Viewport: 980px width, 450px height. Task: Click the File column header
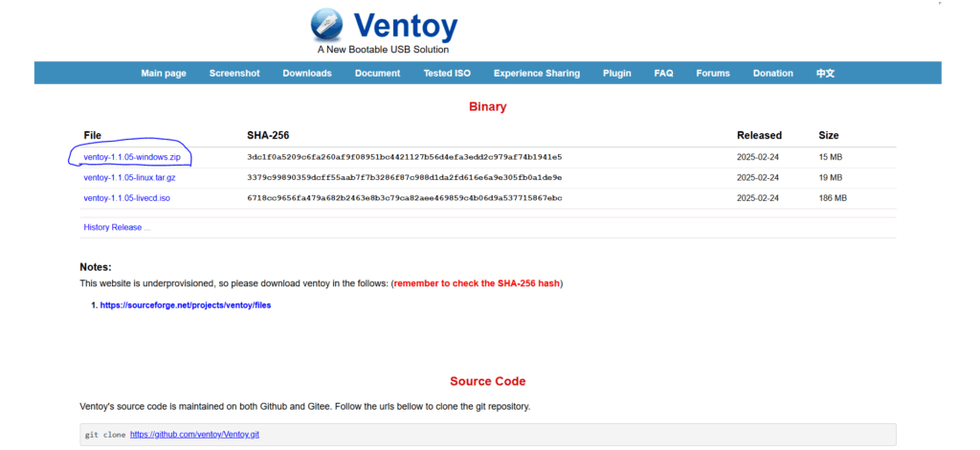tap(93, 135)
